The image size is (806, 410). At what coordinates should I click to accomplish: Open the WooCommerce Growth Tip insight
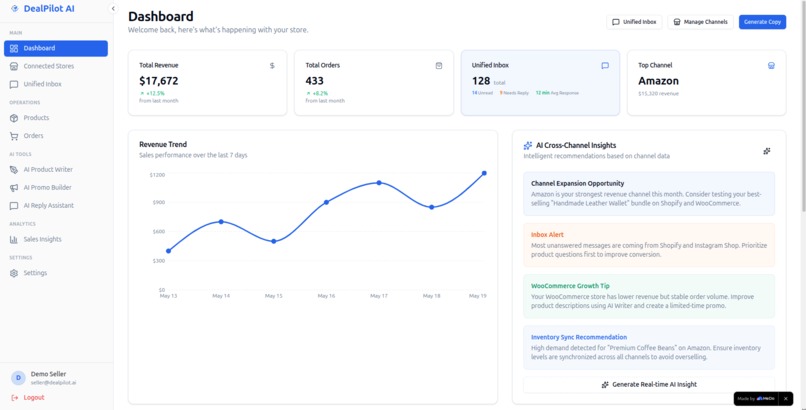pyautogui.click(x=649, y=296)
